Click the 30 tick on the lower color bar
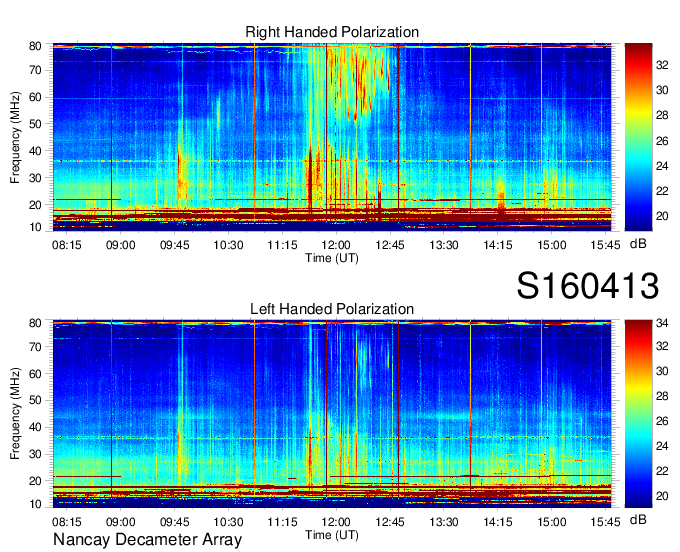This screenshot has width=680, height=552. 662,371
